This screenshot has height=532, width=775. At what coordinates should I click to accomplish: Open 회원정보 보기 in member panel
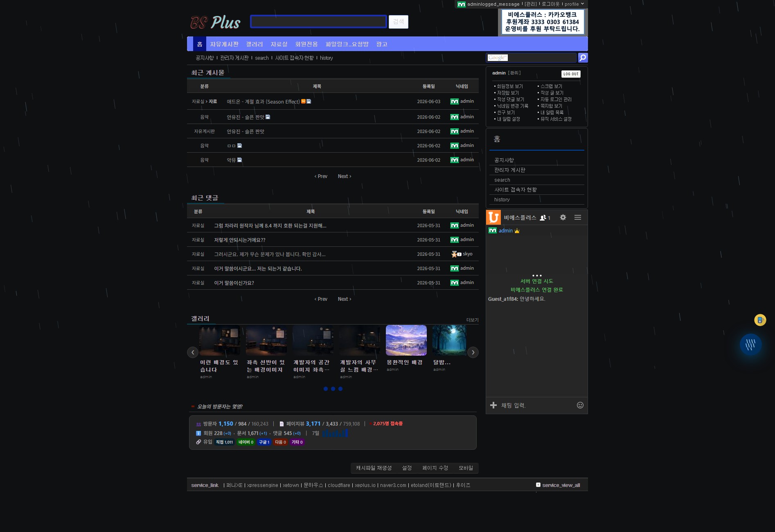coord(510,86)
